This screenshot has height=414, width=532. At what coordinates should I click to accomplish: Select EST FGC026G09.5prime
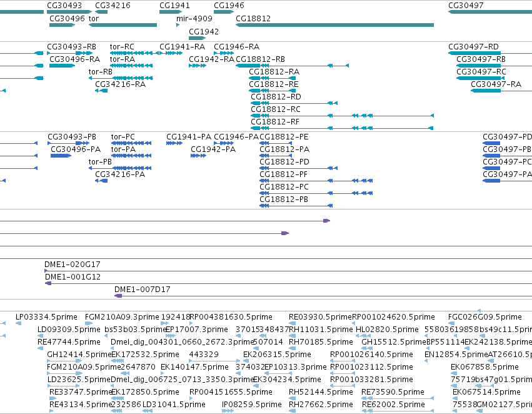point(485,317)
